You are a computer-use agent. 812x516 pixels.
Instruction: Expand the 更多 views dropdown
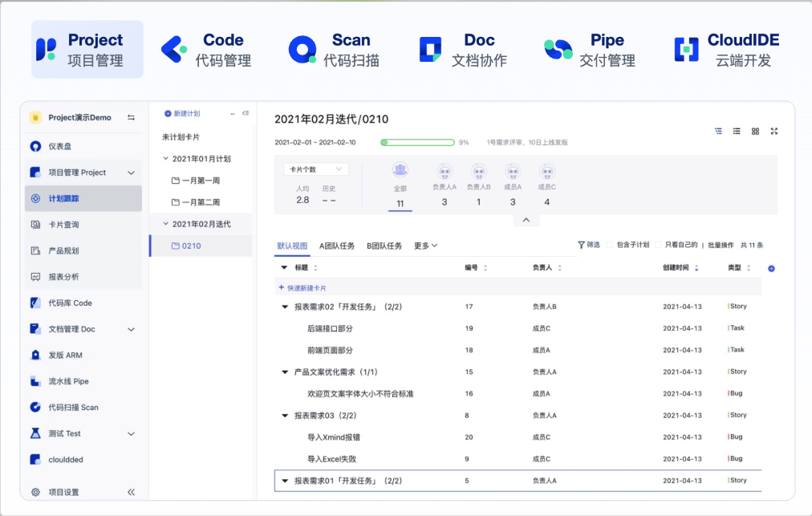[x=425, y=246]
